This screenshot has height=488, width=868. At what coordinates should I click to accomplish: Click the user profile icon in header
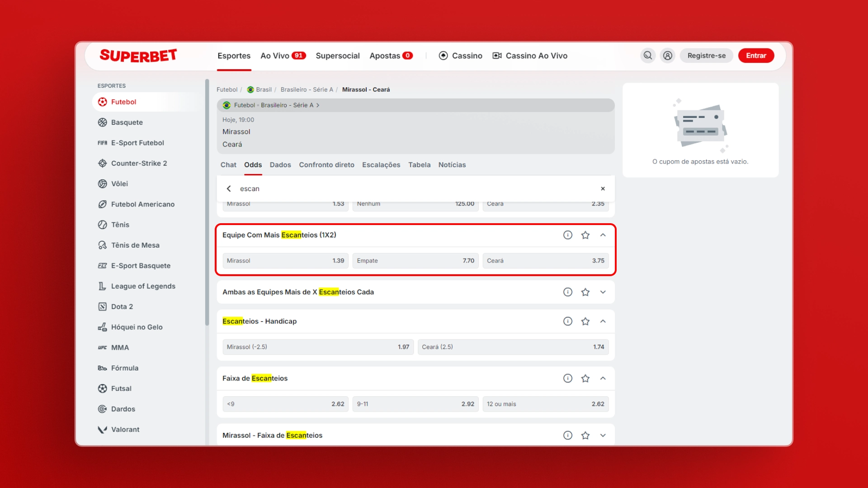coord(667,56)
